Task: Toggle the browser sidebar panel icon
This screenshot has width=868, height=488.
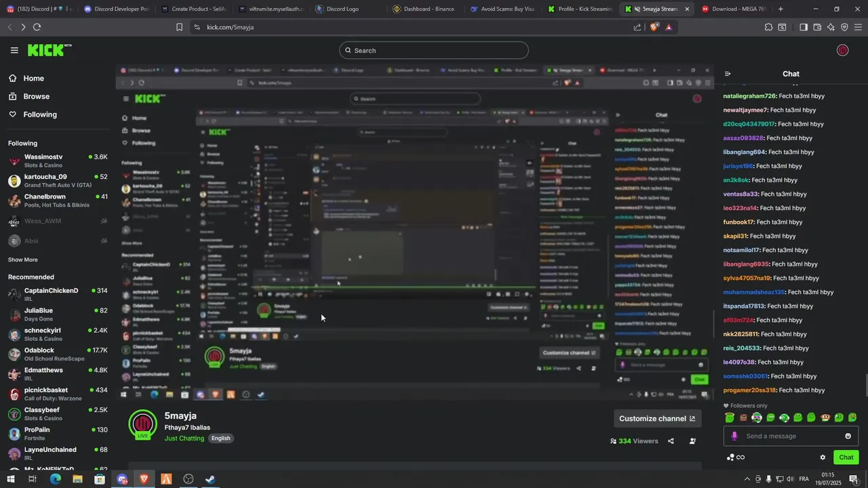Action: 803,27
